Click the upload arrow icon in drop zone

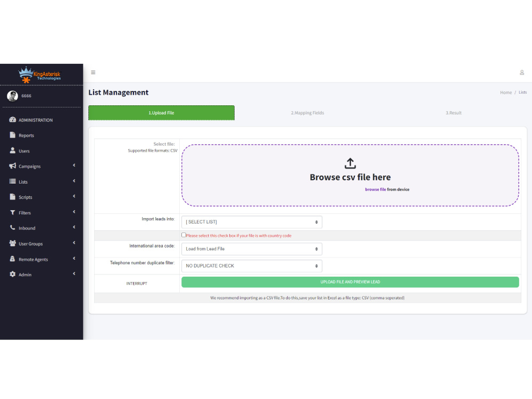click(x=350, y=163)
